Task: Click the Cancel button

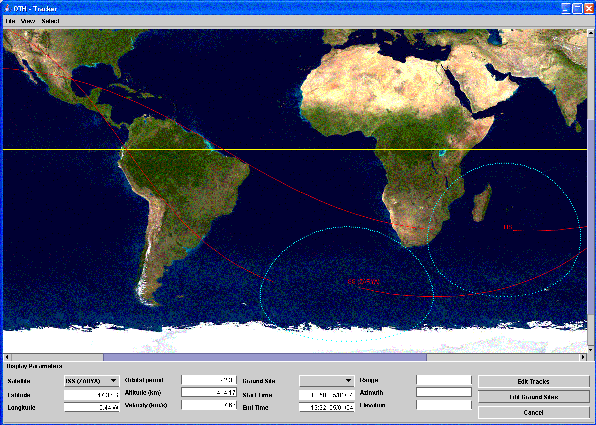Action: coord(534,412)
